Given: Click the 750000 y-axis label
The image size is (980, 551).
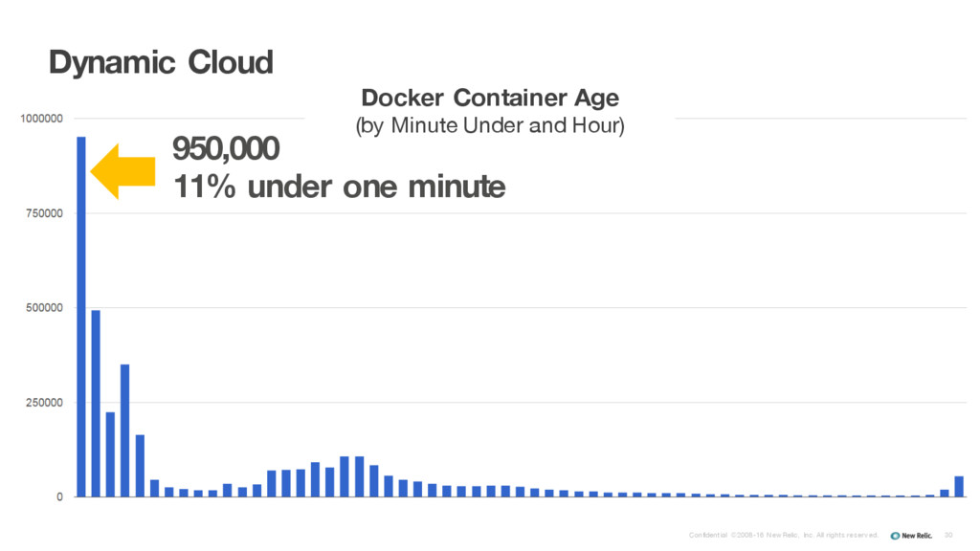Looking at the screenshot, I should 44,213.
